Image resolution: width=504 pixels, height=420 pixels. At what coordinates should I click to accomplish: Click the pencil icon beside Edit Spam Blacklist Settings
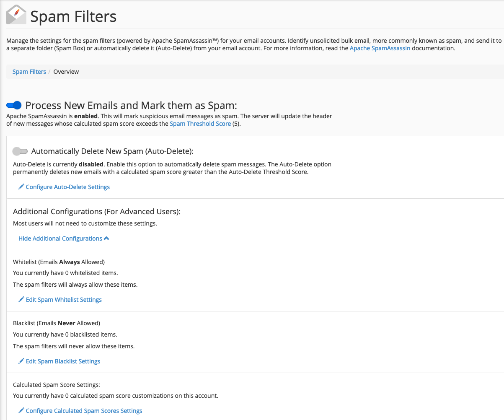click(x=21, y=361)
